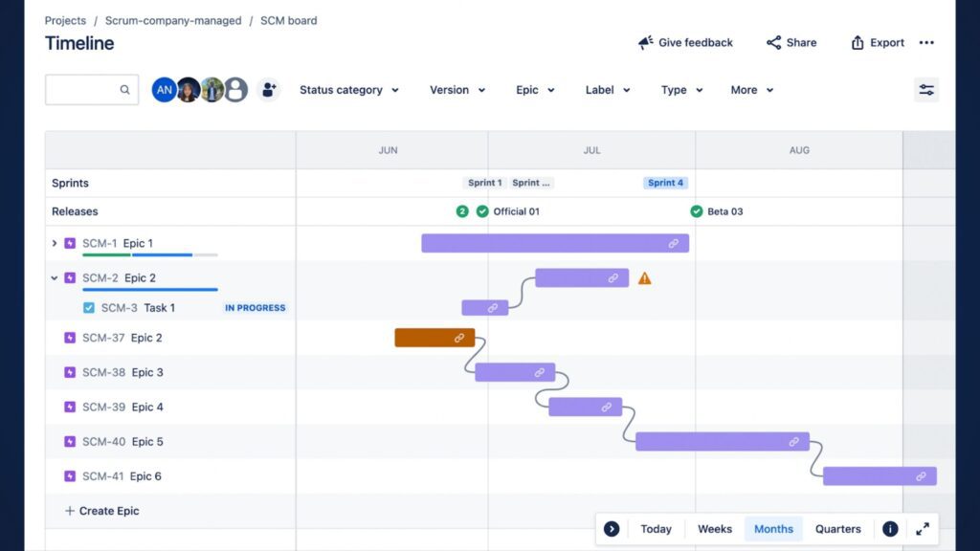Click the Export button
This screenshot has height=551, width=980.
(877, 42)
